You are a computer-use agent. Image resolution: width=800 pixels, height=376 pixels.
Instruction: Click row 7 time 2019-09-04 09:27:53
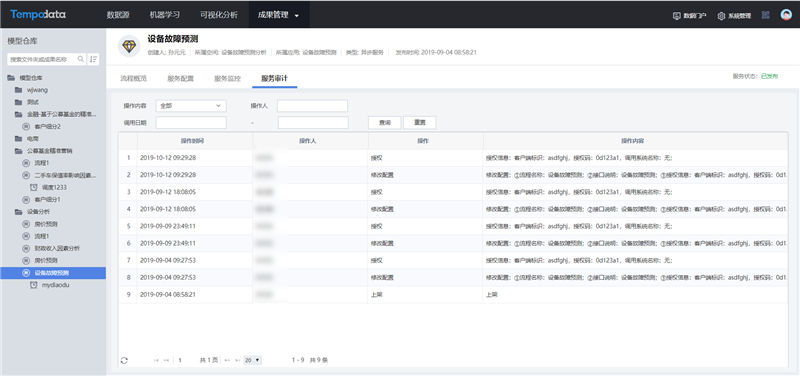coord(168,260)
